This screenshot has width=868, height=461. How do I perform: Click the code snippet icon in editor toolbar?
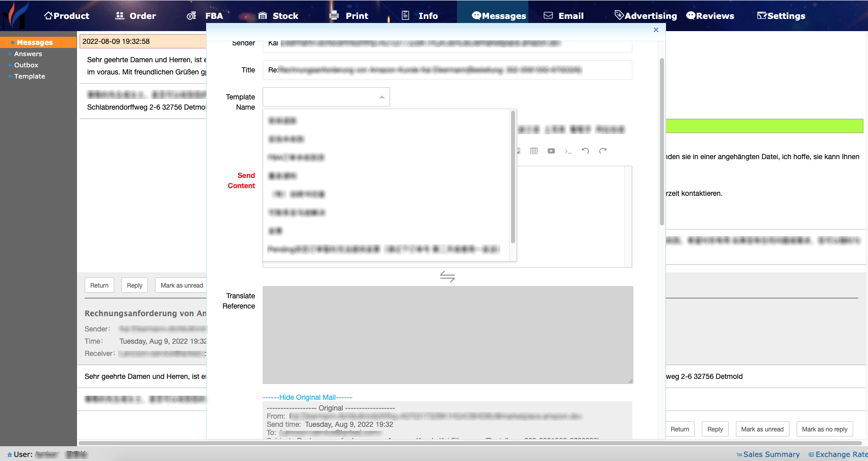[x=568, y=151]
